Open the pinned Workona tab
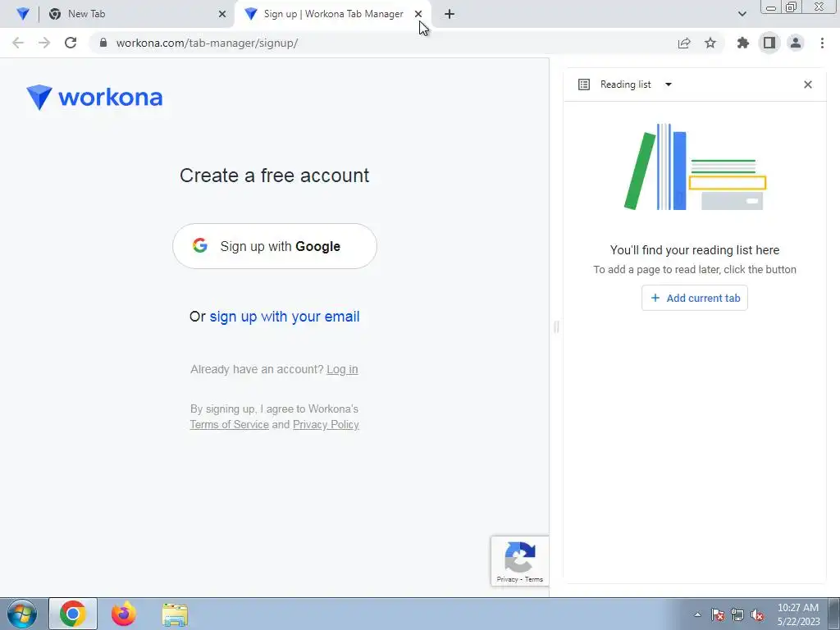This screenshot has height=630, width=840. (22, 14)
